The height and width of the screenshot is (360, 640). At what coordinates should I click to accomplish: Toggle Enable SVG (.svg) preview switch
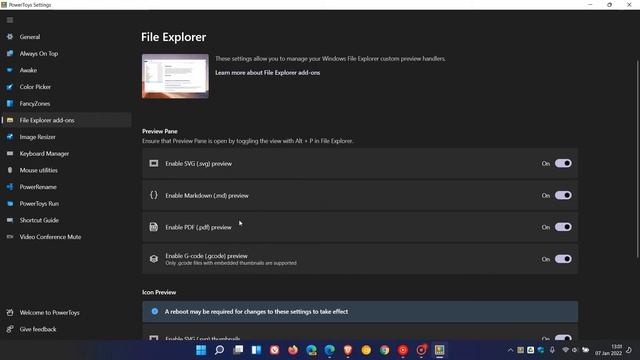[x=563, y=163]
